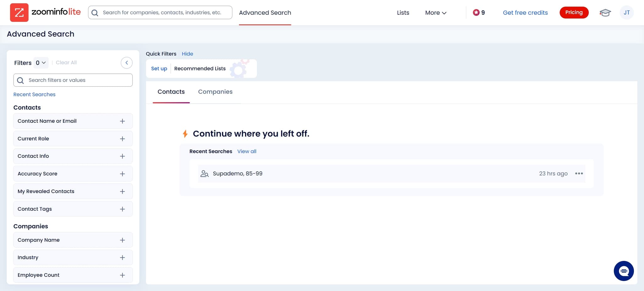
Task: Click plus icon next to Accuracy Score
Action: tap(122, 174)
